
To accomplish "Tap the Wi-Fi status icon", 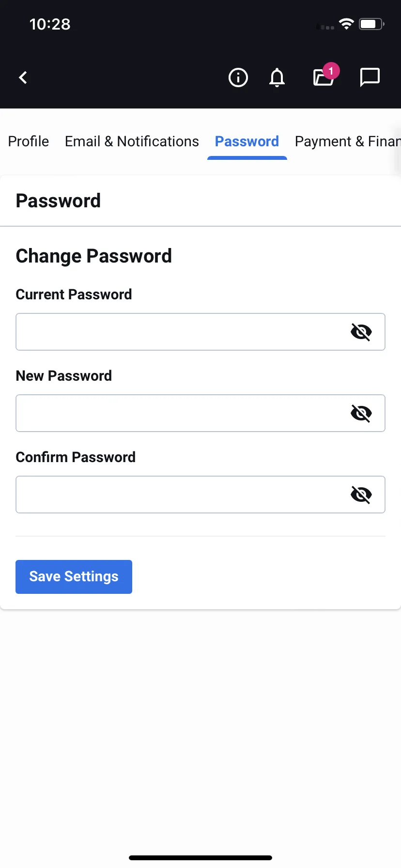I will click(346, 24).
